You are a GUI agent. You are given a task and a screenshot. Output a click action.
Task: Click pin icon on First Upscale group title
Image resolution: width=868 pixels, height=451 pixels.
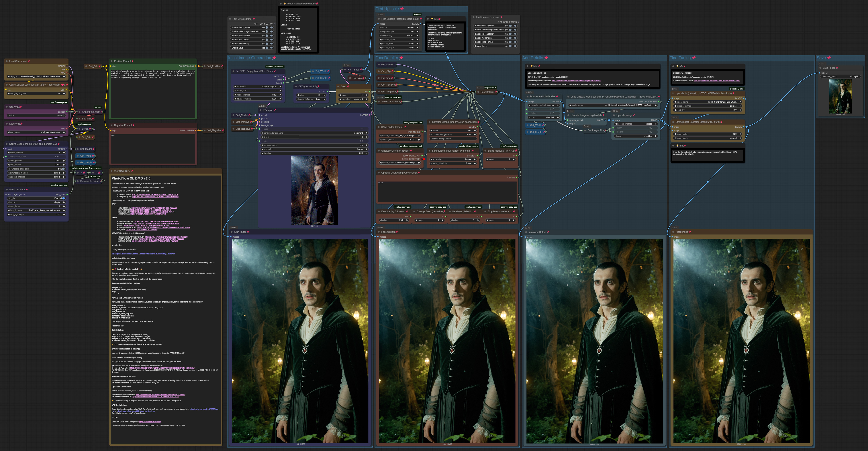(402, 9)
